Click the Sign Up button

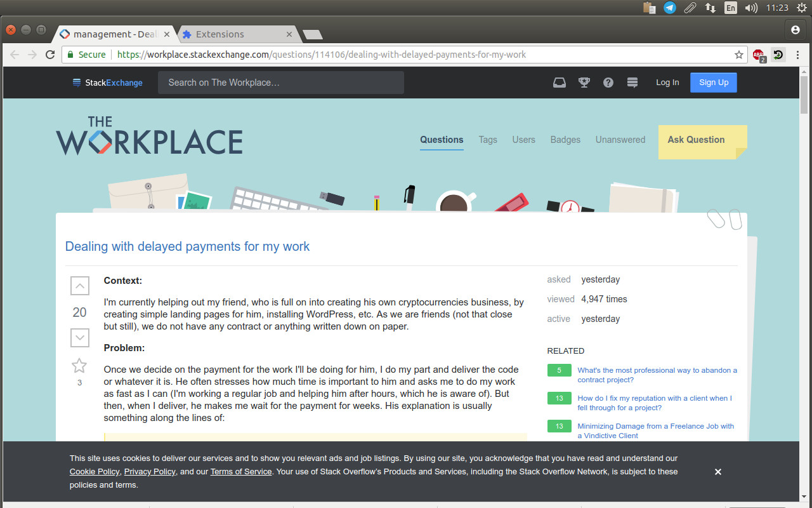[x=713, y=83]
